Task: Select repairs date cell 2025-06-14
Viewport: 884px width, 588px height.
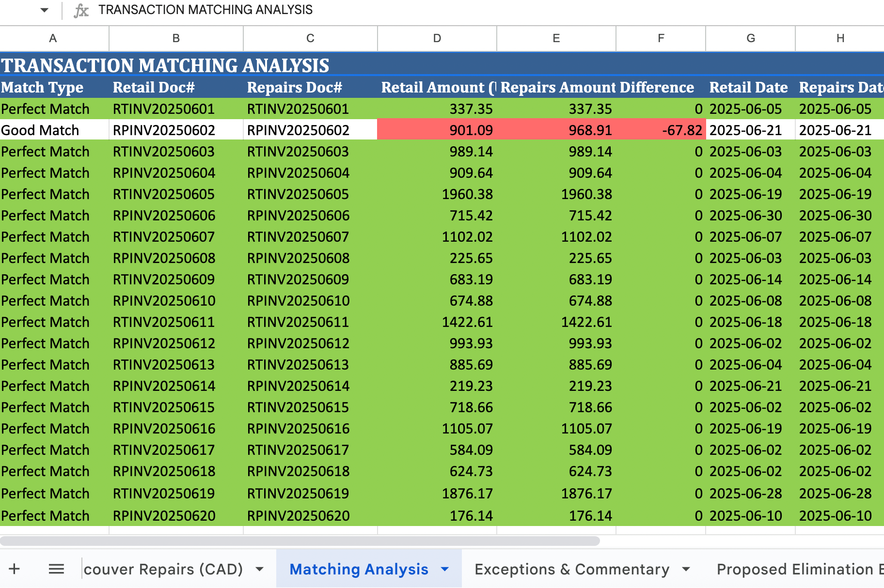Action: pyautogui.click(x=840, y=279)
